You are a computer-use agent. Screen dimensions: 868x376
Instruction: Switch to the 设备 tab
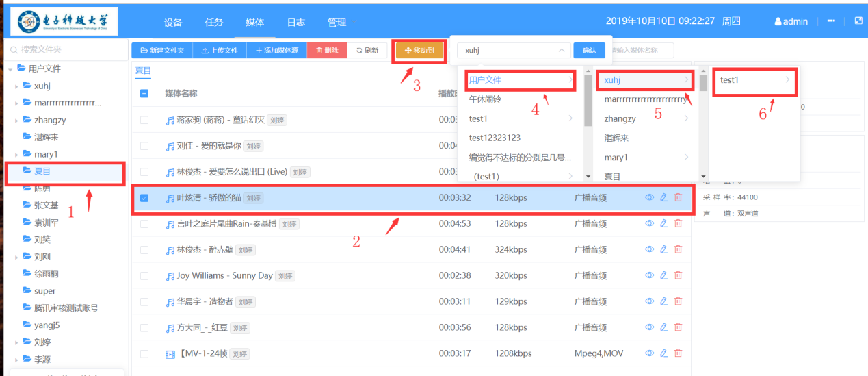click(x=173, y=23)
